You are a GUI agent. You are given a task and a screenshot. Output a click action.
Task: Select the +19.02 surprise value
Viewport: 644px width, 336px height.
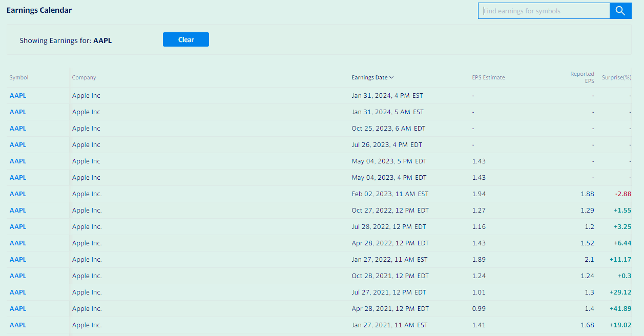(x=620, y=325)
